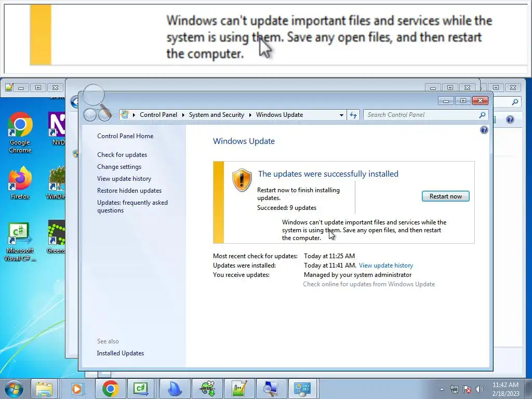
Task: Expand the address bar history dropdown
Action: pyautogui.click(x=341, y=115)
